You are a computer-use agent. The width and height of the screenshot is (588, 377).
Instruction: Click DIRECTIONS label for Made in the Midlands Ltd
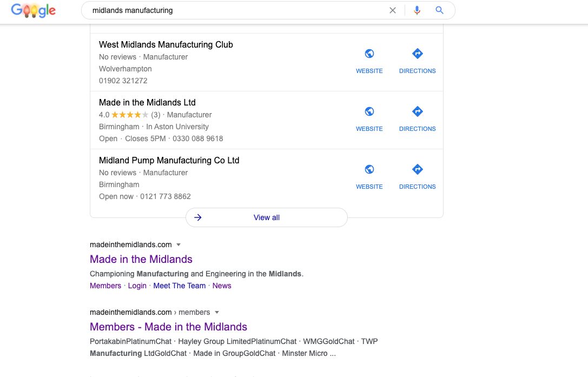pos(418,129)
